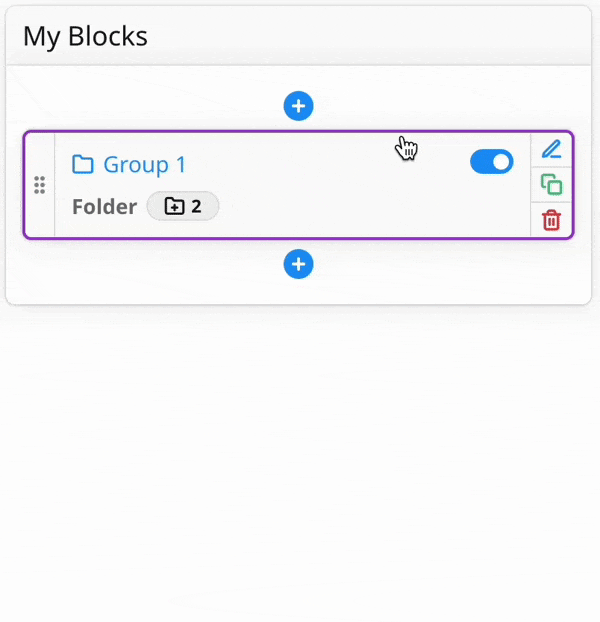Edit Group 1 with the pencil icon
The width and height of the screenshot is (600, 622).
(551, 150)
